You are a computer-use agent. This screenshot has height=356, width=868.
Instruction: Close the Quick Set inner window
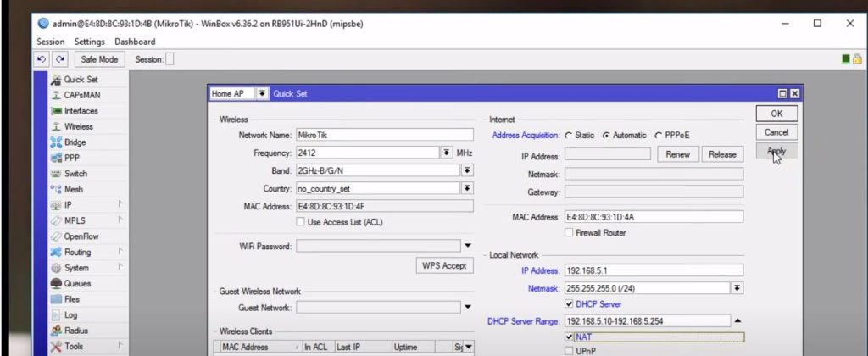click(794, 93)
